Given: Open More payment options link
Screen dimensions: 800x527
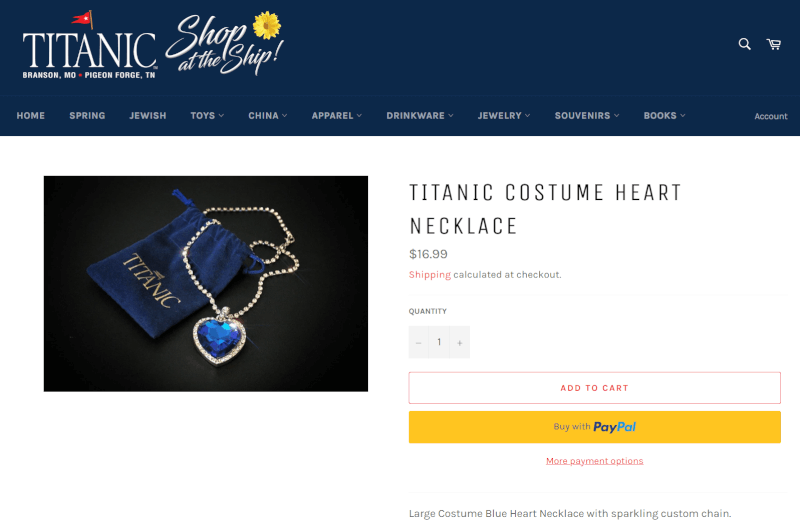Looking at the screenshot, I should (594, 461).
